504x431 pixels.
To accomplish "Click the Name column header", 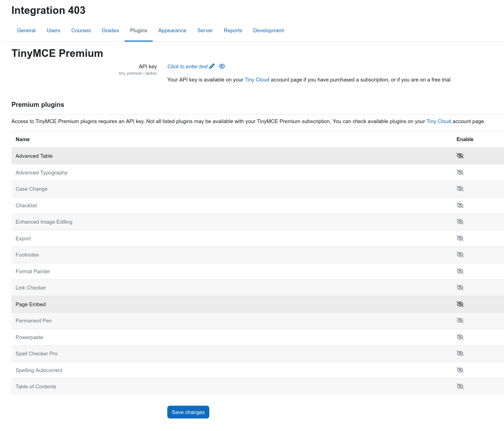I will 23,139.
